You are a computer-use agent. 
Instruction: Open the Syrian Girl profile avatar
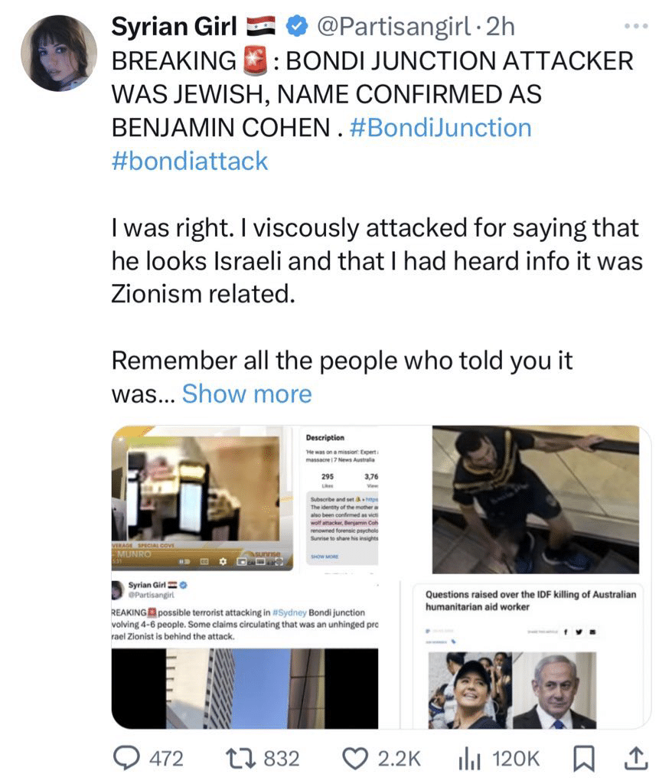click(x=58, y=54)
